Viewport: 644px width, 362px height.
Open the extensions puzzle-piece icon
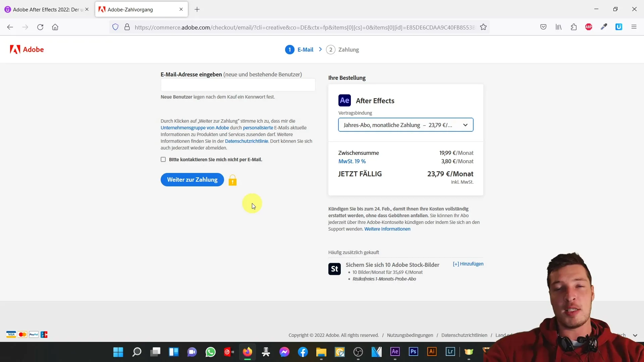[x=574, y=27]
